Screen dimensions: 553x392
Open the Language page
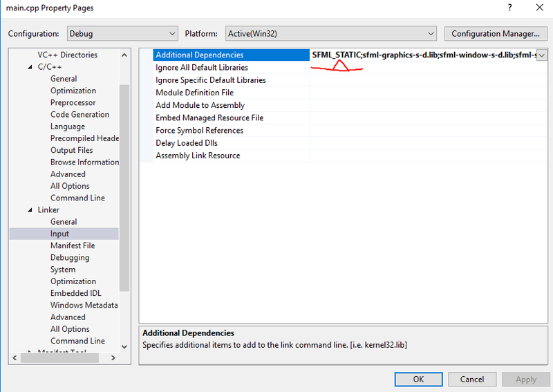click(x=67, y=127)
